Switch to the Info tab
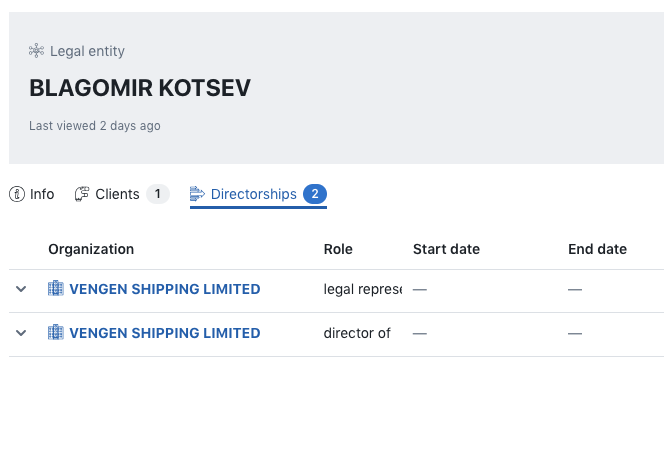The height and width of the screenshot is (449, 664). pyautogui.click(x=42, y=194)
